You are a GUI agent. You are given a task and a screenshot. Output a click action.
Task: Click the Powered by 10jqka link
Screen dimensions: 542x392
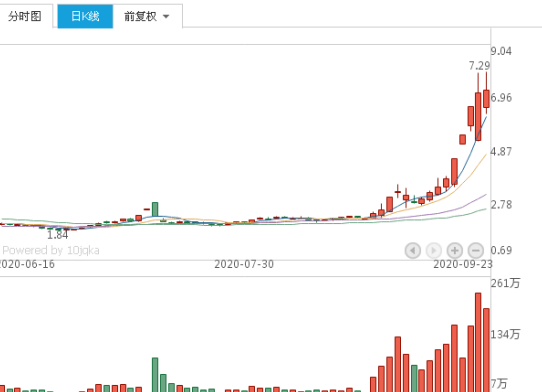(51, 250)
